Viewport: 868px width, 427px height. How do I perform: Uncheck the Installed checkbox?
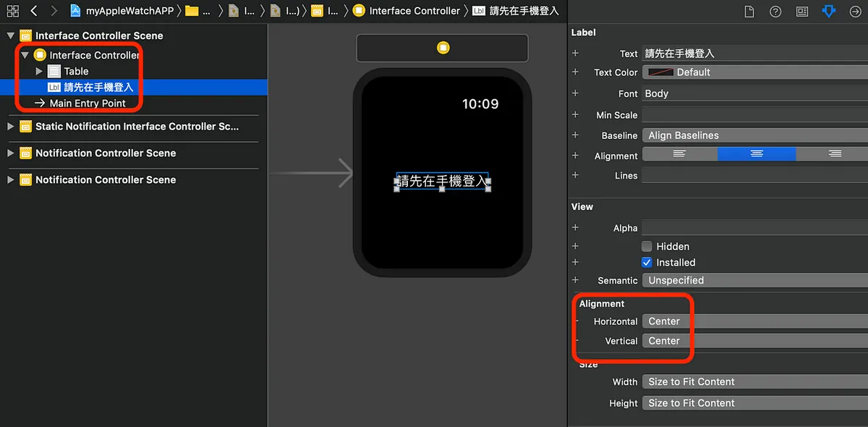coord(647,263)
